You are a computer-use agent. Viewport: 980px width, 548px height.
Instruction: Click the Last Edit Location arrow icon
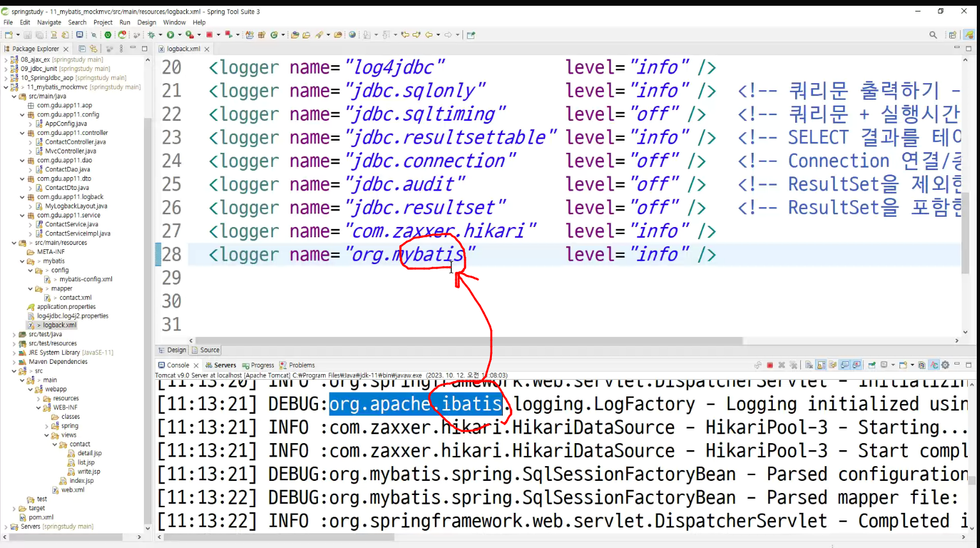coord(405,35)
